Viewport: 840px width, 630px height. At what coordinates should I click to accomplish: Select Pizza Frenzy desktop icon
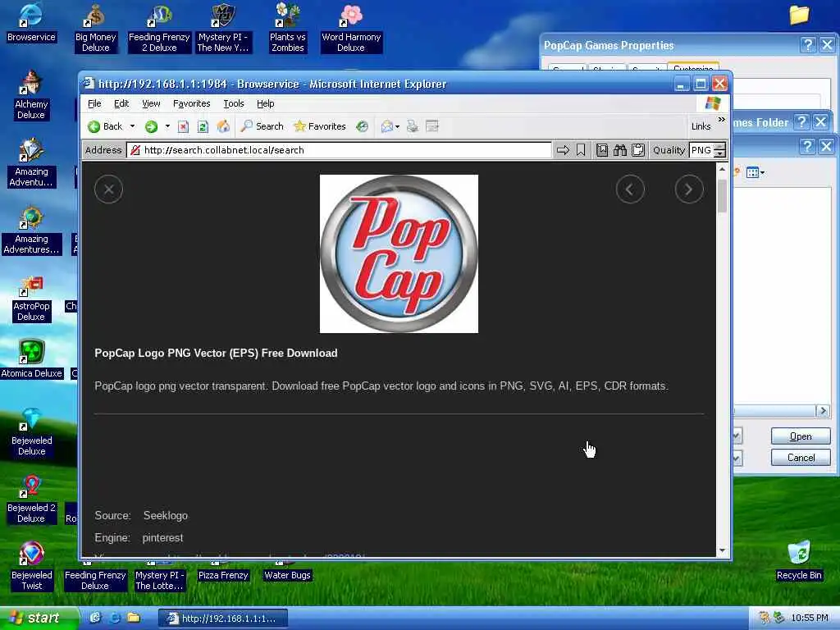tap(223, 575)
